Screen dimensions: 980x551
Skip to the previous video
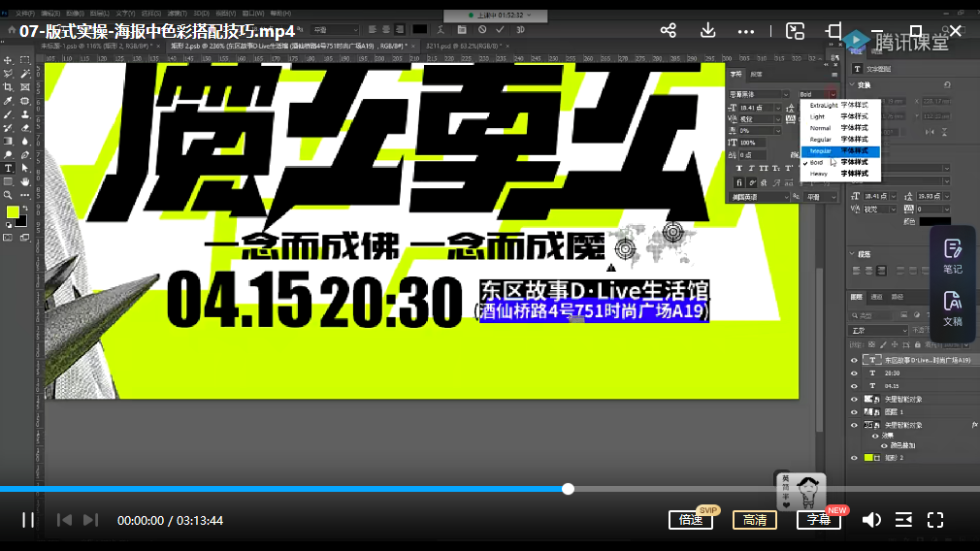tap(64, 520)
